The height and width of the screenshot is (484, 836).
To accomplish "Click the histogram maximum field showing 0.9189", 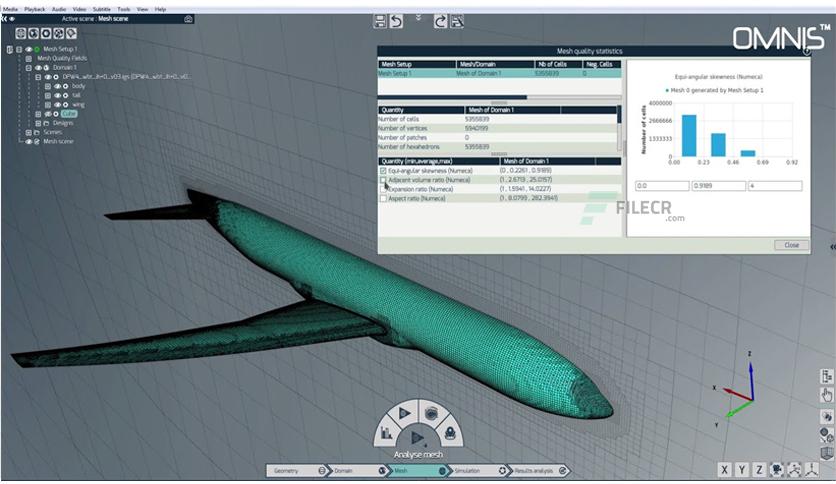I will 718,186.
